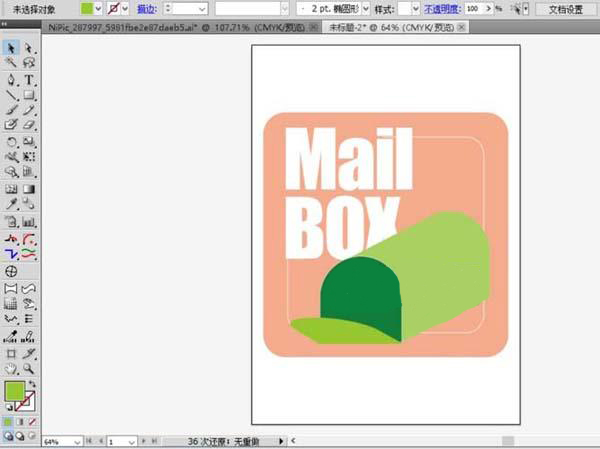Toggle solid Color fill mode
The width and height of the screenshot is (600, 449).
click(x=8, y=422)
